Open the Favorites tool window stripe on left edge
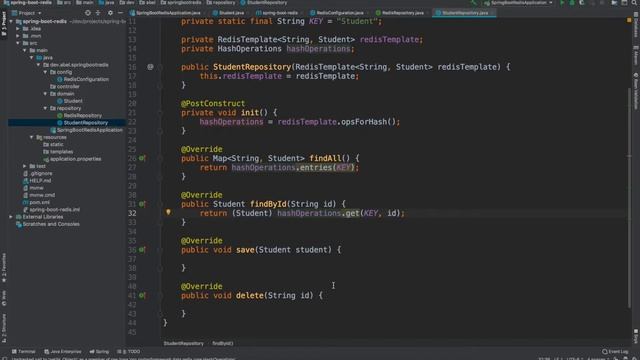The image size is (640, 360). click(x=4, y=268)
